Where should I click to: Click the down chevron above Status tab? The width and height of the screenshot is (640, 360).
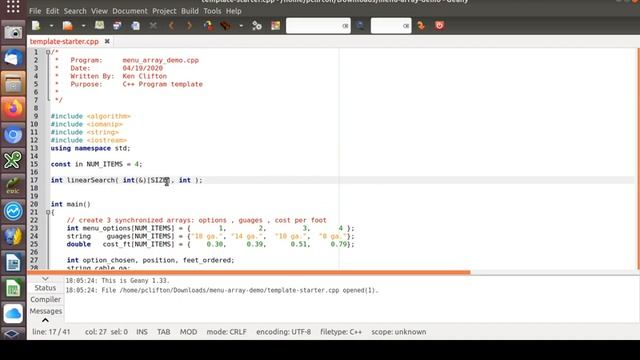45,279
